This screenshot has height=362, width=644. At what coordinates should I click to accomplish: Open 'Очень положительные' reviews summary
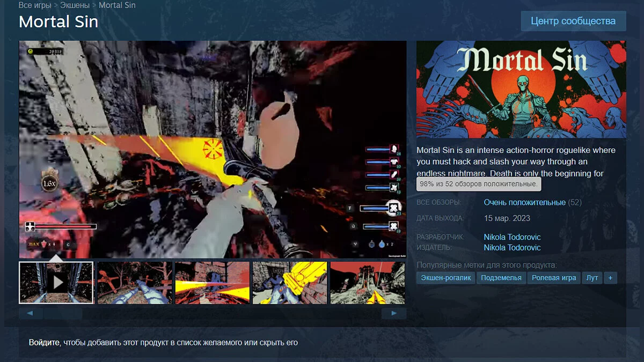[524, 202]
